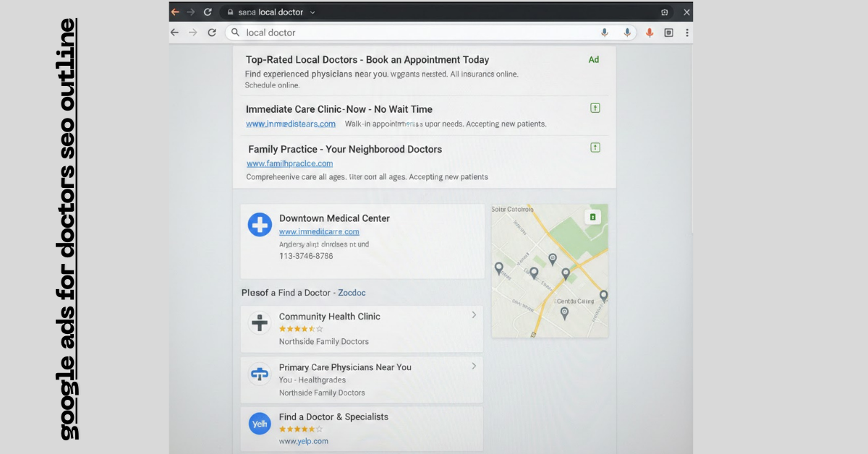Viewport: 868px width, 454px height.
Task: Click the star rating on the Yelp listing
Action: (x=300, y=429)
